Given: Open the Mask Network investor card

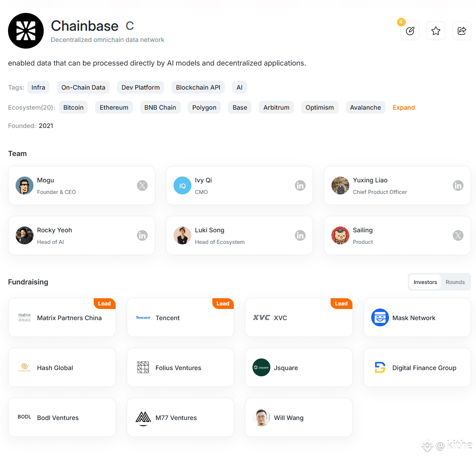Looking at the screenshot, I should 417,317.
